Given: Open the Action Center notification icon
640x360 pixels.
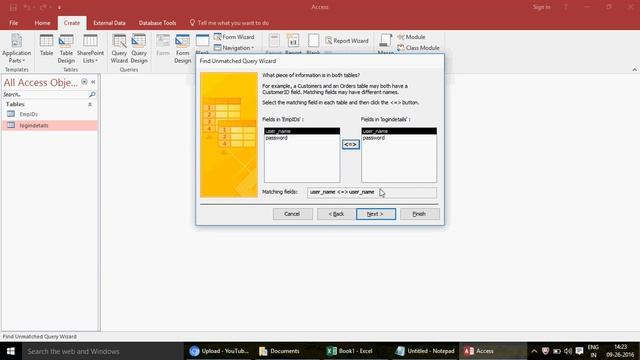Looking at the screenshot, I should [579, 351].
